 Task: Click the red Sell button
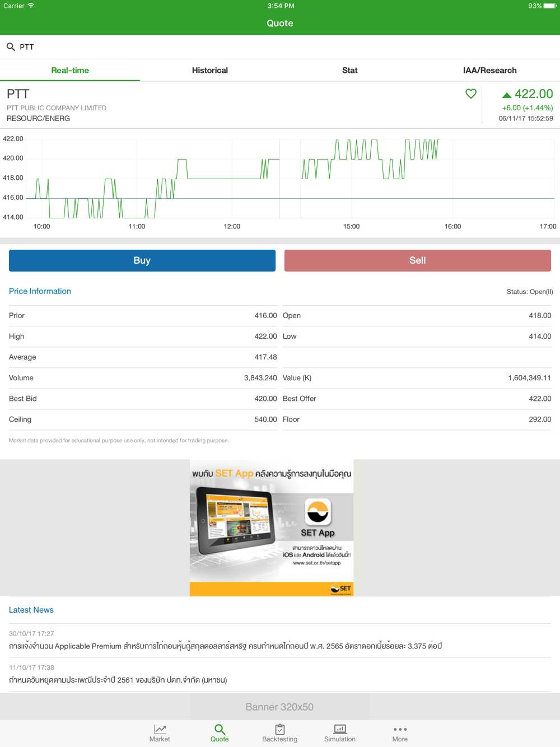[418, 260]
